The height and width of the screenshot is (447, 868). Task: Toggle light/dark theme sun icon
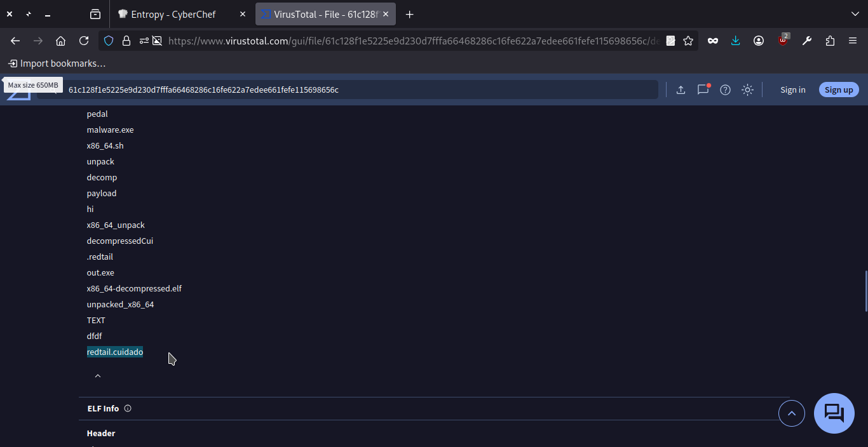coord(747,90)
